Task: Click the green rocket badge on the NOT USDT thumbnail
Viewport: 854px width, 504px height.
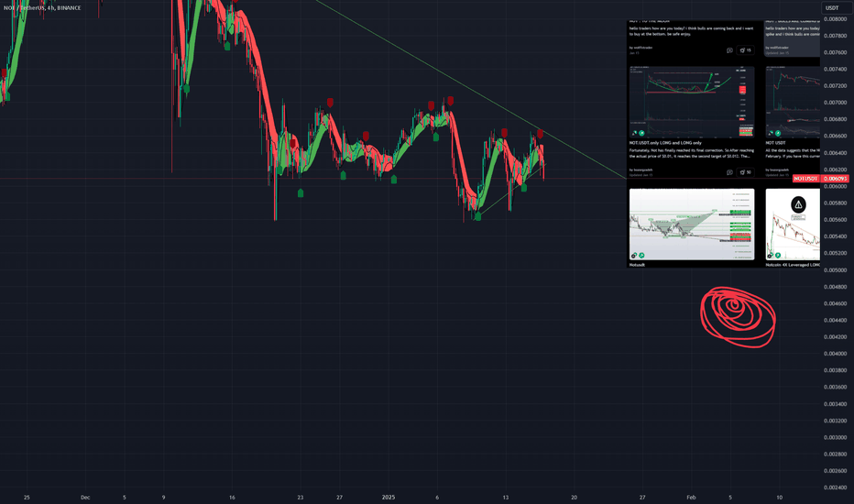Action: (x=778, y=133)
